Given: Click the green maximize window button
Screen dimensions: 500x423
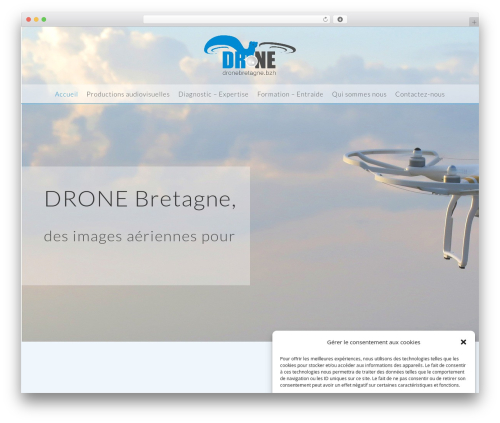Looking at the screenshot, I should [x=44, y=20].
